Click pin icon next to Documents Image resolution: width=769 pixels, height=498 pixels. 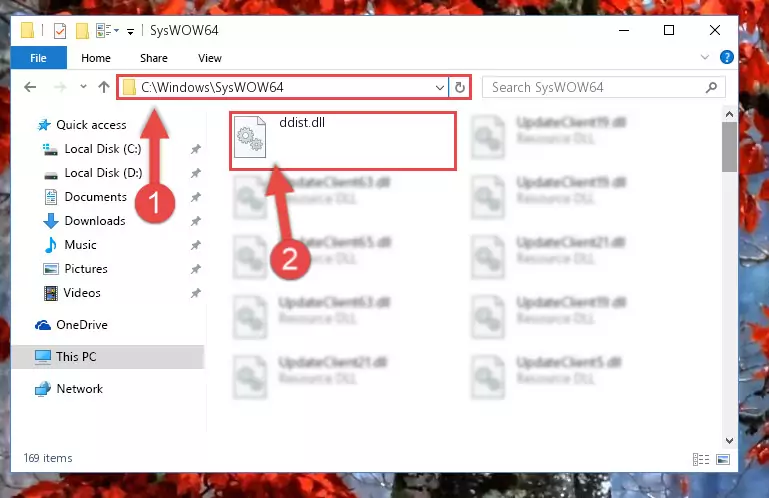click(196, 197)
